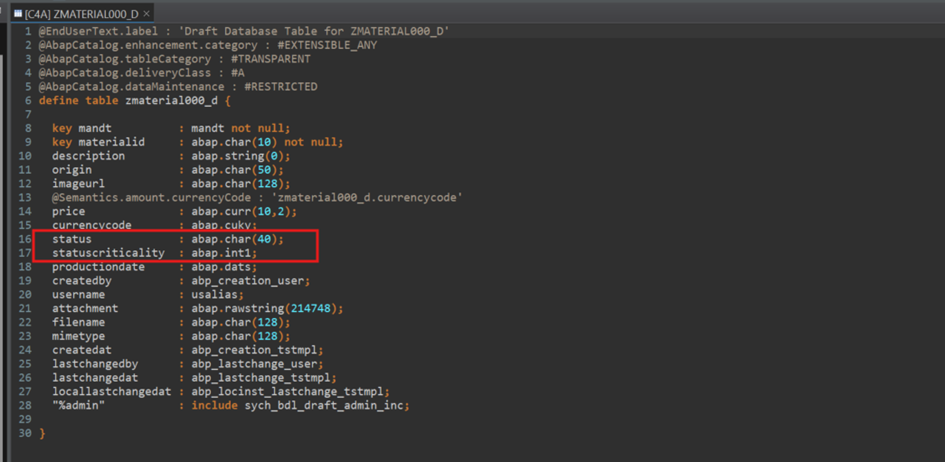
Task: Click the closing brace on line 30
Action: [x=42, y=433]
